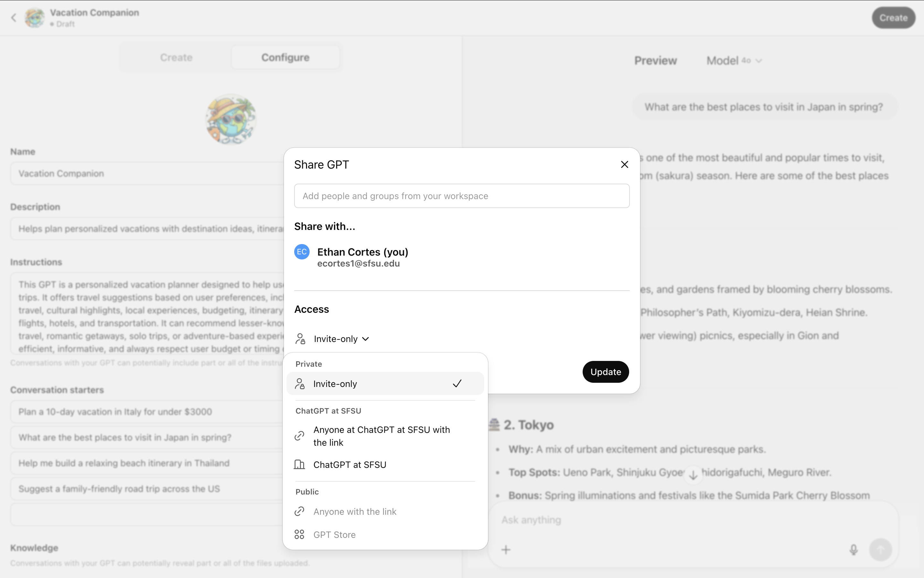This screenshot has width=924, height=578.
Task: Select the GPT Store option
Action: 385,534
